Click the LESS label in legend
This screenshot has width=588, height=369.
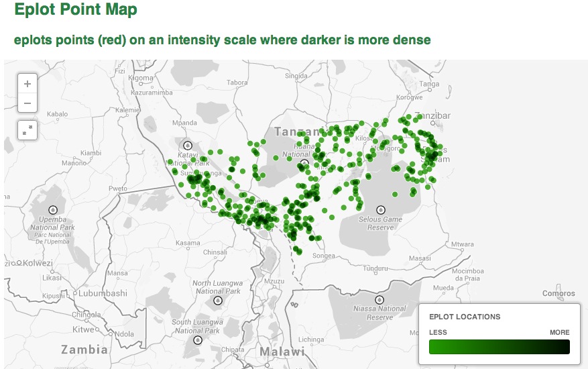[x=438, y=332]
